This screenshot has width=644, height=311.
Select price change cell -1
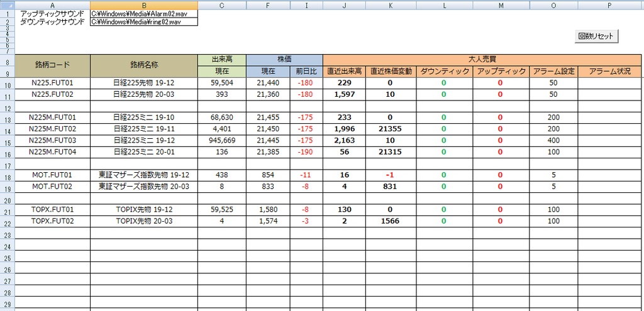[391, 175]
